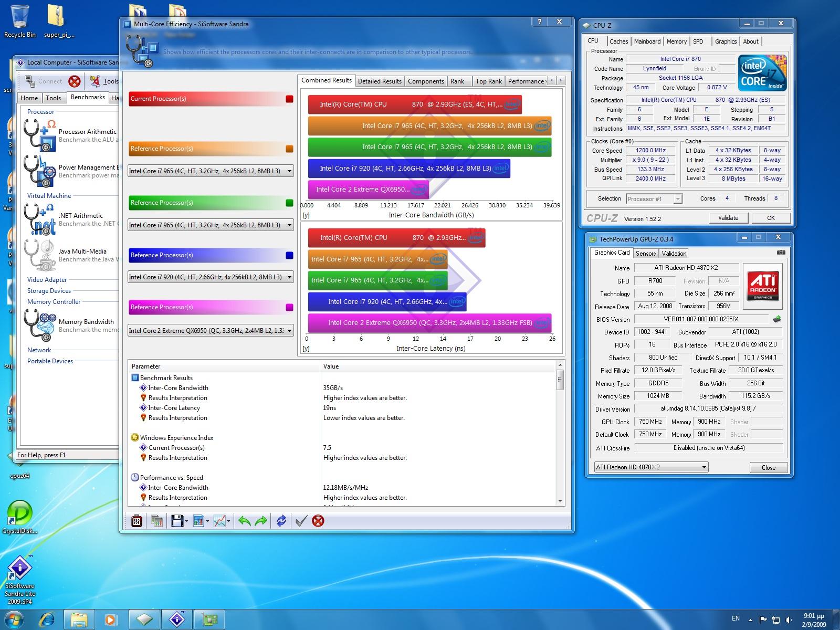Click the green back arrow icon
840x630 pixels.
244,521
